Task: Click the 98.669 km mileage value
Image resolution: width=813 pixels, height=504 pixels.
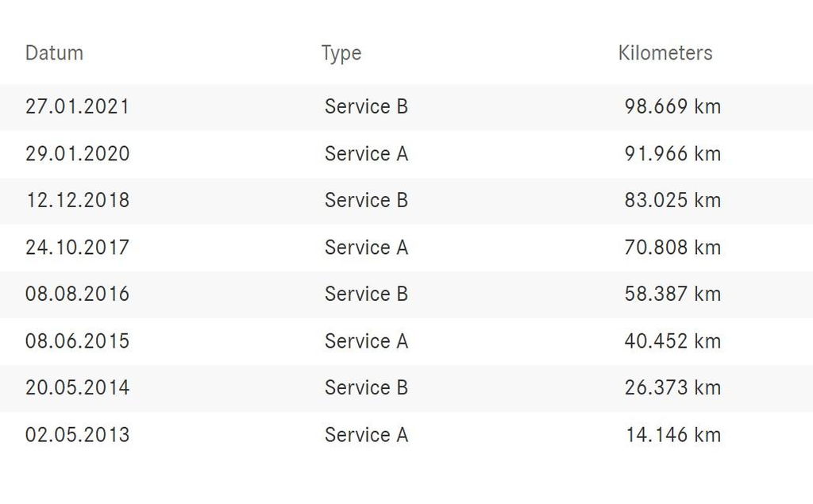Action: (x=672, y=106)
